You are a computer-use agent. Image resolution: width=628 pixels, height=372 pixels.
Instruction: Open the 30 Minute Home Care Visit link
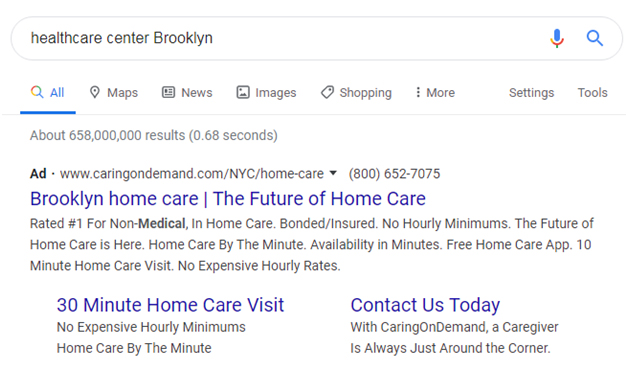[x=170, y=305]
